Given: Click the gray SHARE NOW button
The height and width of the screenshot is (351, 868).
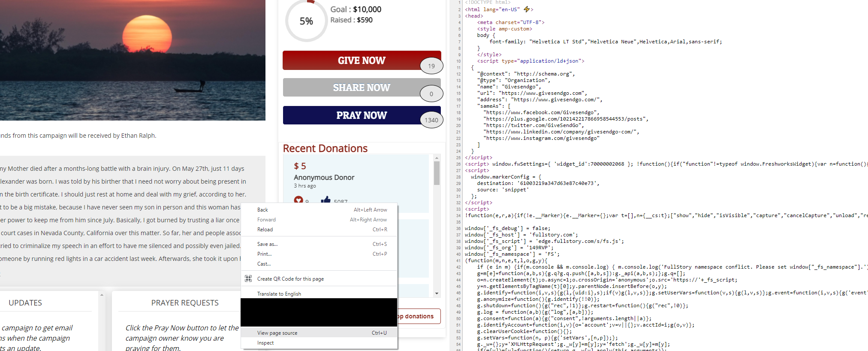Looking at the screenshot, I should pos(362,88).
